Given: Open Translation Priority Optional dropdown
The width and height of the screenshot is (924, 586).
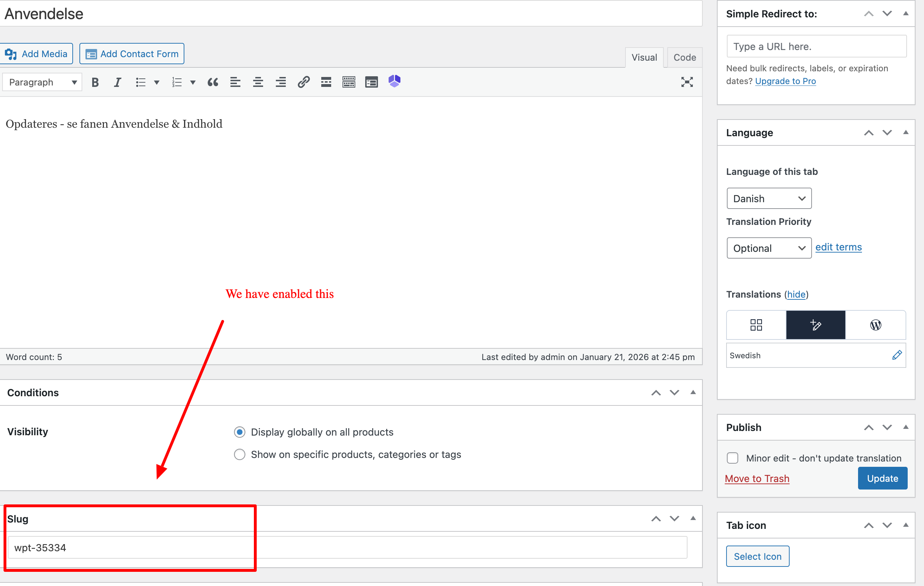Looking at the screenshot, I should coord(769,248).
